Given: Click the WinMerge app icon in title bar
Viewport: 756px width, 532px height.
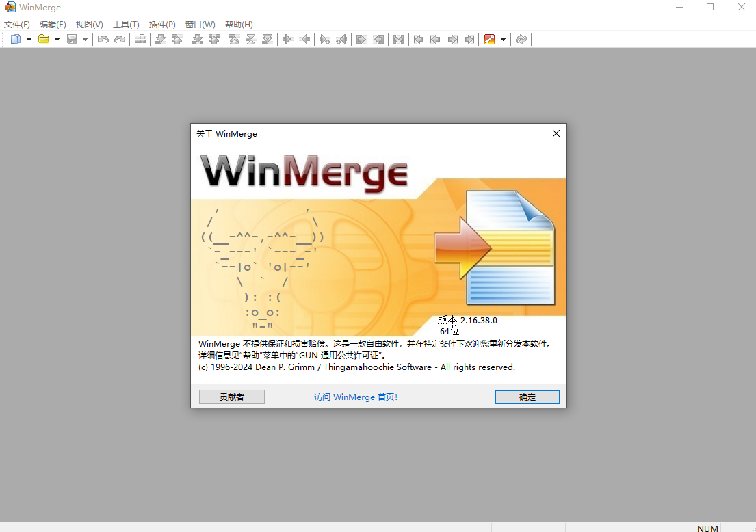Looking at the screenshot, I should point(10,8).
